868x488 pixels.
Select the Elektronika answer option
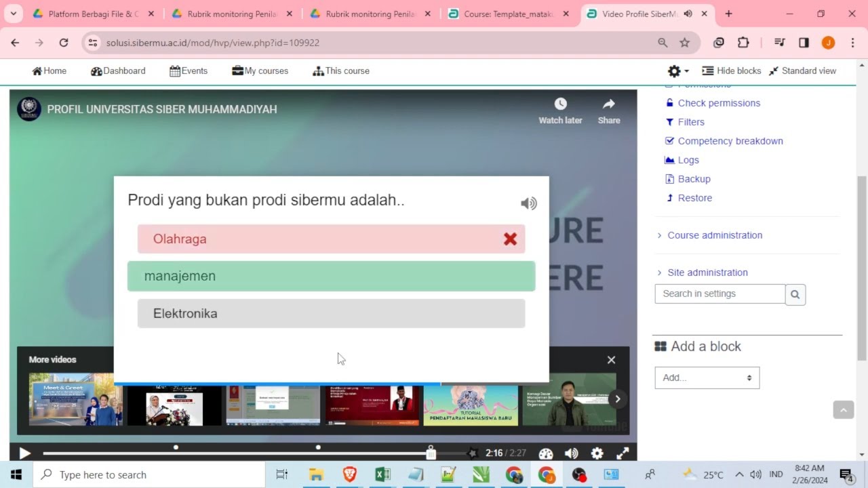coord(331,313)
